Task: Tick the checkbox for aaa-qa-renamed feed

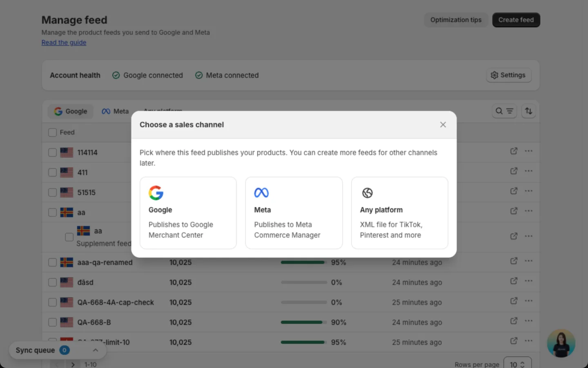Action: point(52,263)
